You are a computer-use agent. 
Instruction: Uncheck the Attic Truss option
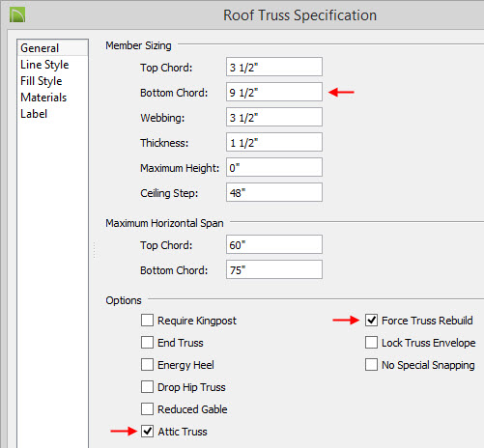pyautogui.click(x=147, y=432)
